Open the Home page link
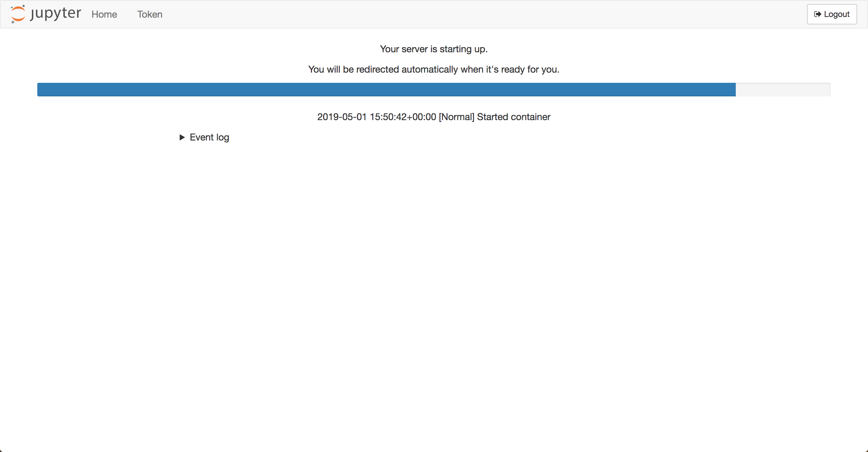 point(104,14)
